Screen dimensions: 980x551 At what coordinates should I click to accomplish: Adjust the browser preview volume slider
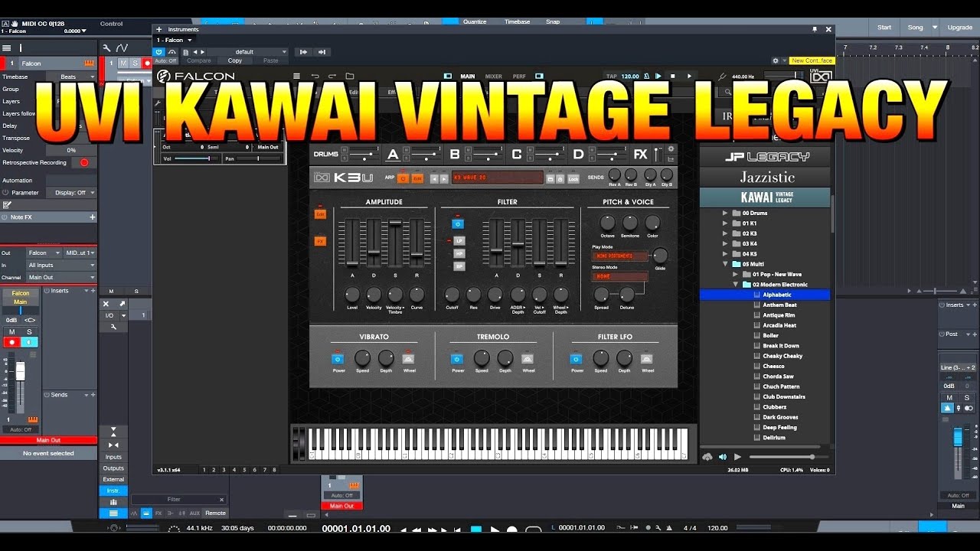click(x=788, y=457)
